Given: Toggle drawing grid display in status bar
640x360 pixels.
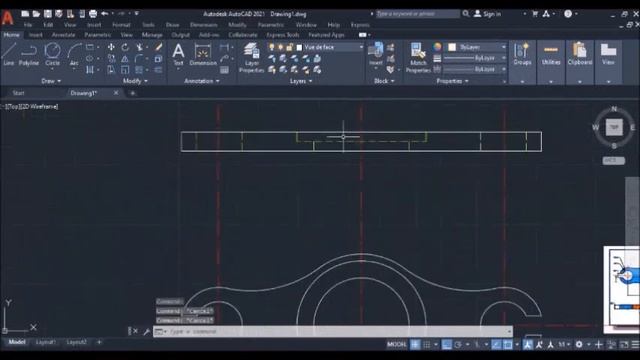Looking at the screenshot, I should point(415,345).
